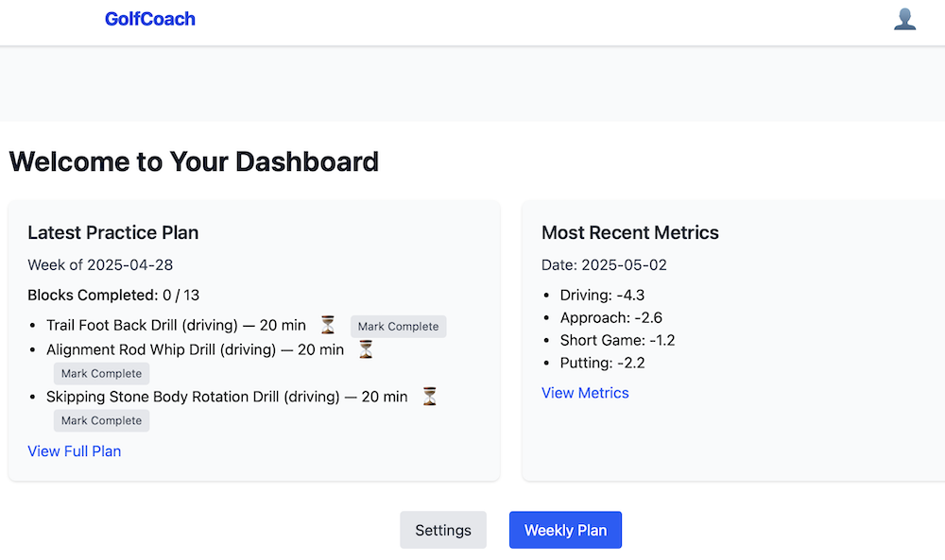This screenshot has width=945, height=560.
Task: Mark Trail Foot Back Drill complete
Action: pos(398,327)
